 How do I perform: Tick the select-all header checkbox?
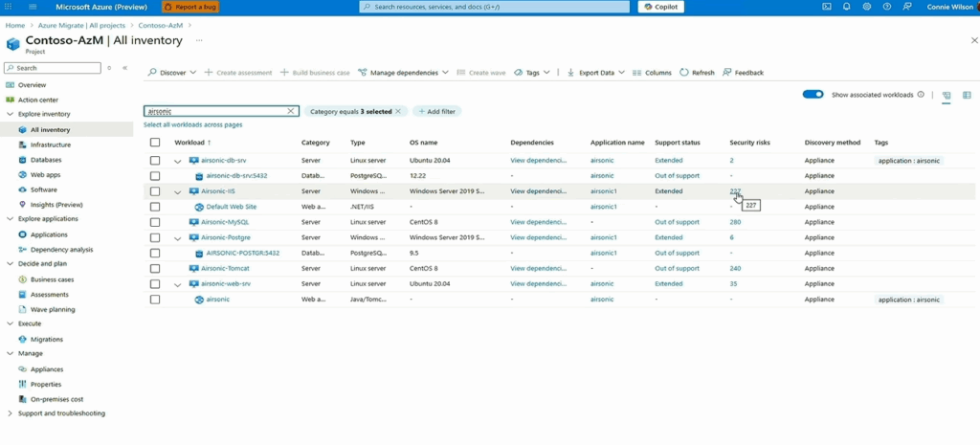pos(155,143)
